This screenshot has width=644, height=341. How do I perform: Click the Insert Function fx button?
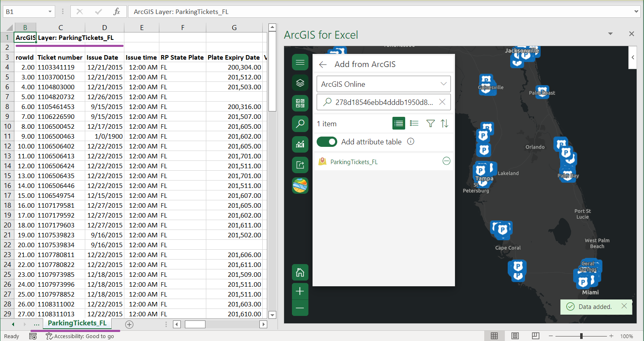tap(117, 12)
